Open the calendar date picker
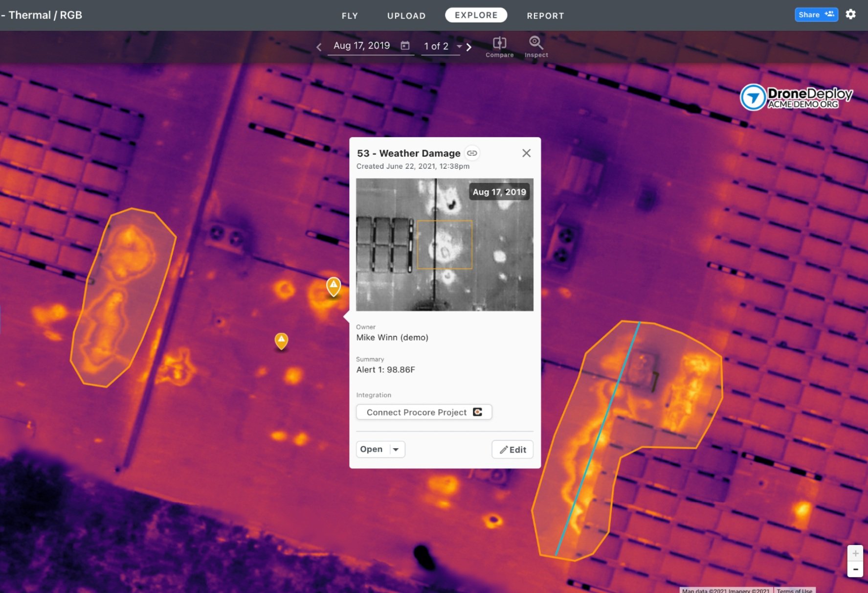This screenshot has height=593, width=868. 405,46
